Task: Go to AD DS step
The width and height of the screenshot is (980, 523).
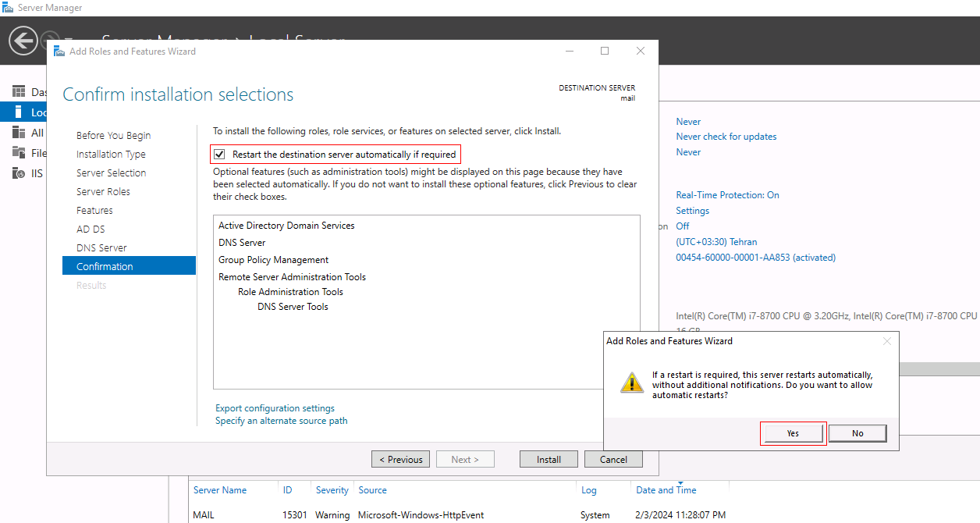Action: 91,229
